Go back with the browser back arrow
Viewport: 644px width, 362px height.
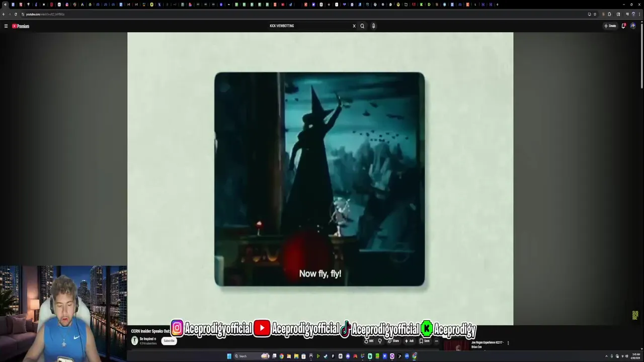click(x=4, y=14)
